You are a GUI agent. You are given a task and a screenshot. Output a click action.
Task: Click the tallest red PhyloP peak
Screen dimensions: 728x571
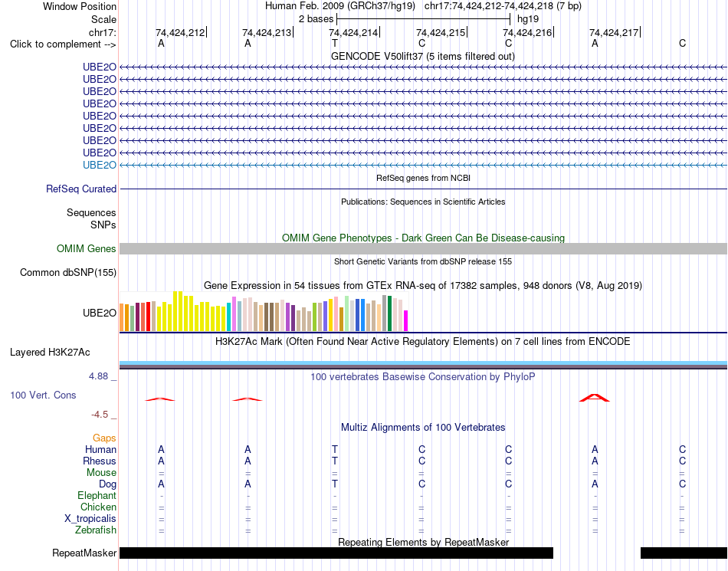pos(595,398)
